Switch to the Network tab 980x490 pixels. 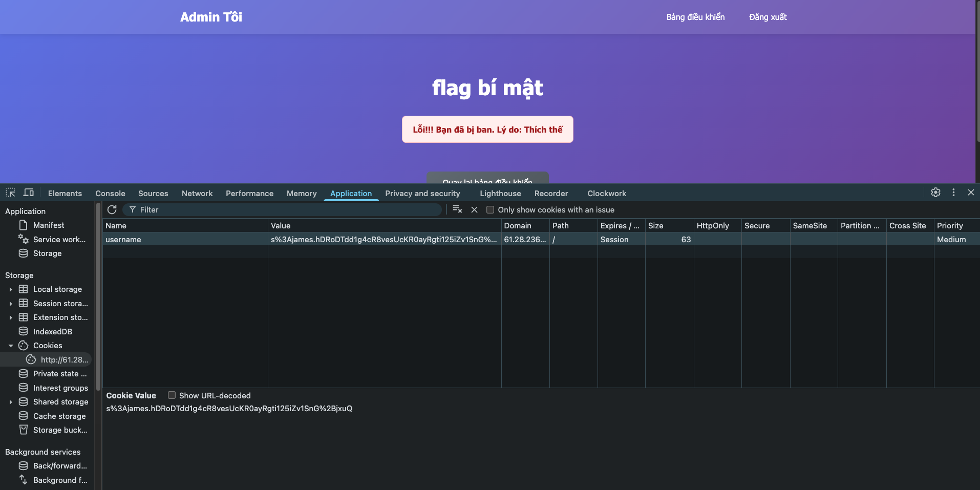[x=197, y=194]
